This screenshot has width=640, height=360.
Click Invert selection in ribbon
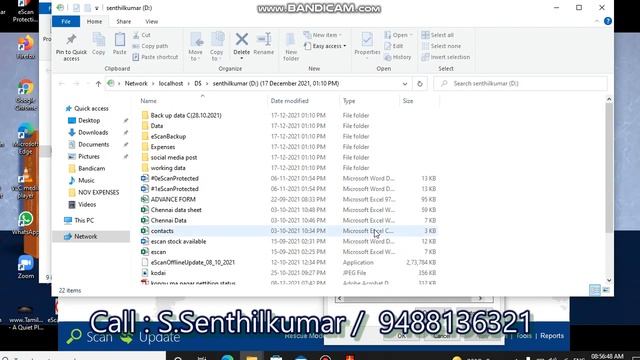coord(446,57)
